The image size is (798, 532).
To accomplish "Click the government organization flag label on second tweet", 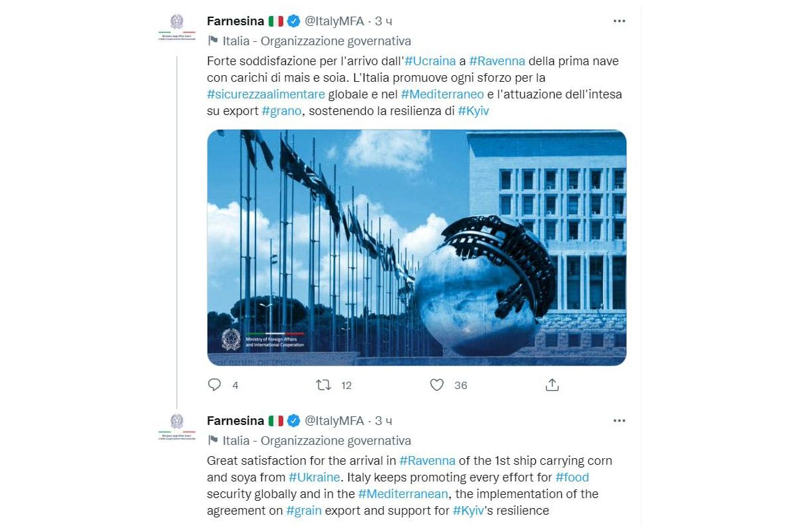I will pyautogui.click(x=309, y=440).
